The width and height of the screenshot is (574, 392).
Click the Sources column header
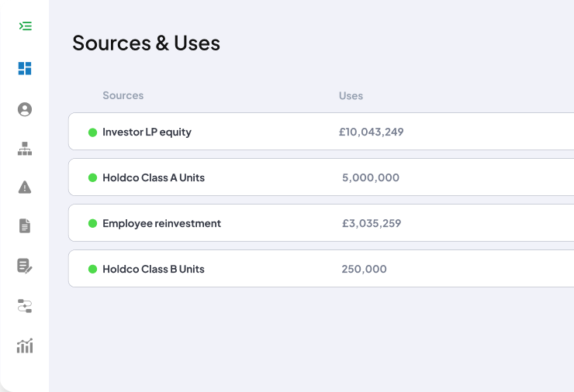coord(123,95)
